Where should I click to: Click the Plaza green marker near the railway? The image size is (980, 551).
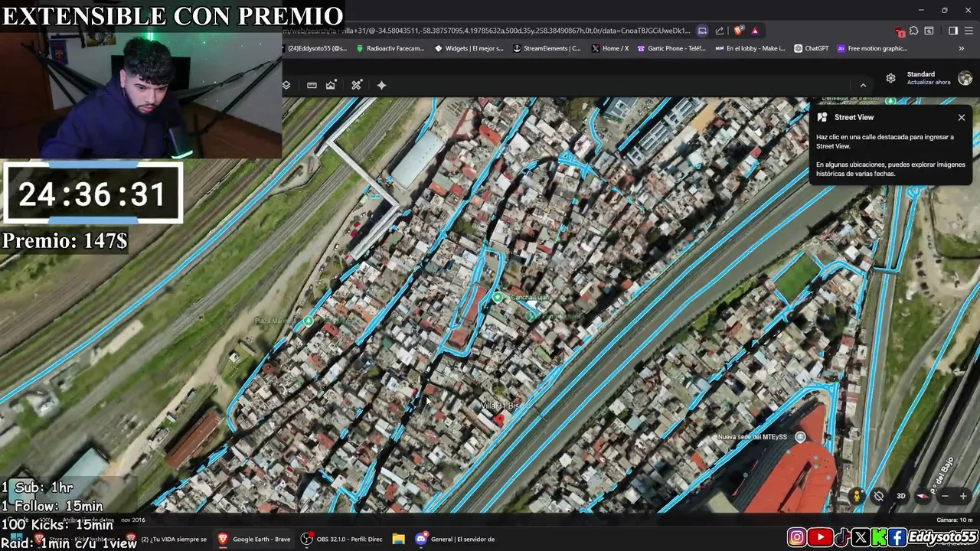(x=308, y=321)
